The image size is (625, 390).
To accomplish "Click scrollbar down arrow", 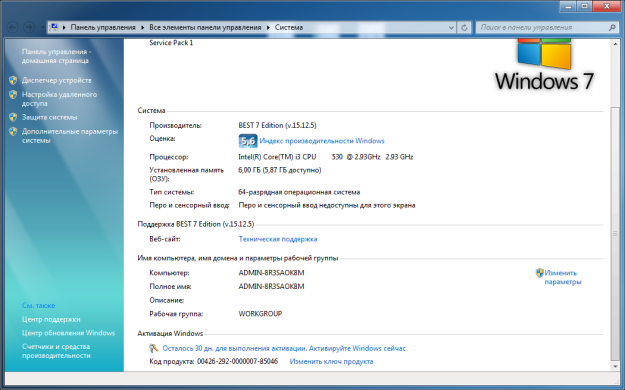I will (x=615, y=366).
